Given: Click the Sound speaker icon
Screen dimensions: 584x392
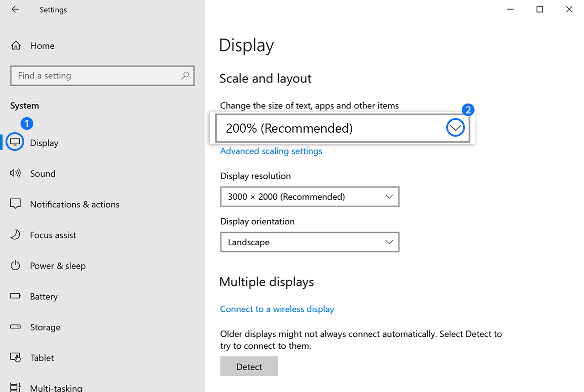Looking at the screenshot, I should (x=16, y=173).
